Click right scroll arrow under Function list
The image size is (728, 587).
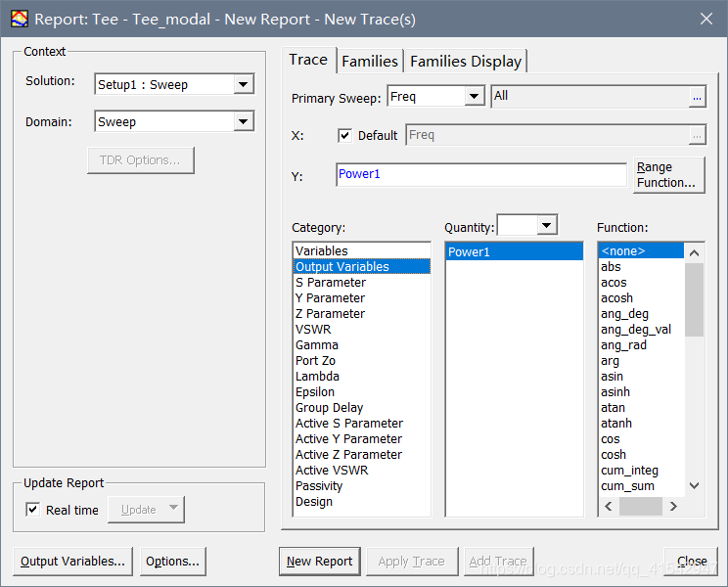point(673,506)
